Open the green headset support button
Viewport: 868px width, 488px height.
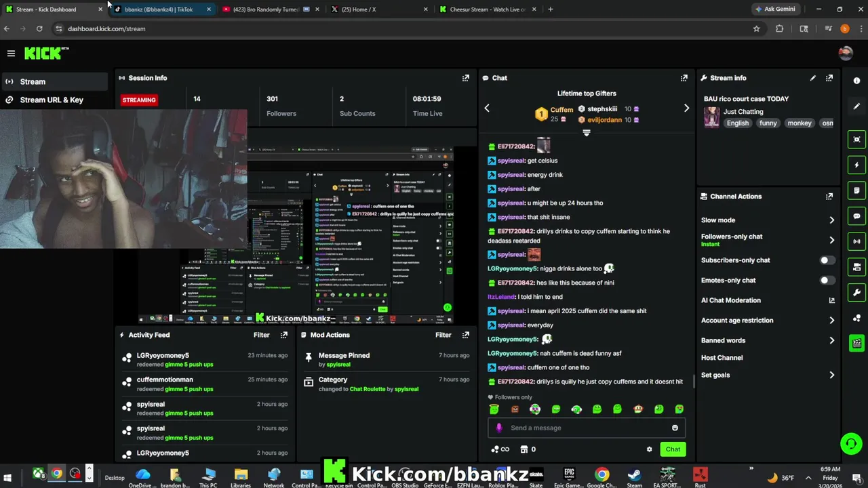pyautogui.click(x=850, y=444)
